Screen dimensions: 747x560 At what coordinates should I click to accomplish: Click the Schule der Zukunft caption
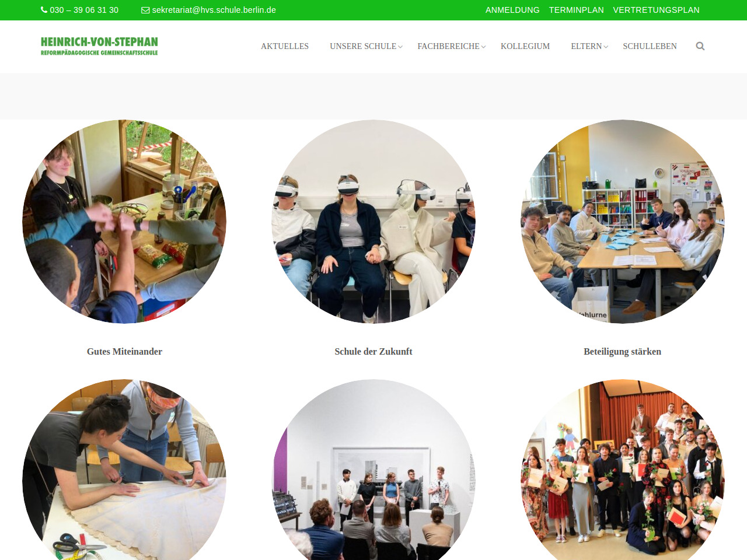click(x=373, y=351)
